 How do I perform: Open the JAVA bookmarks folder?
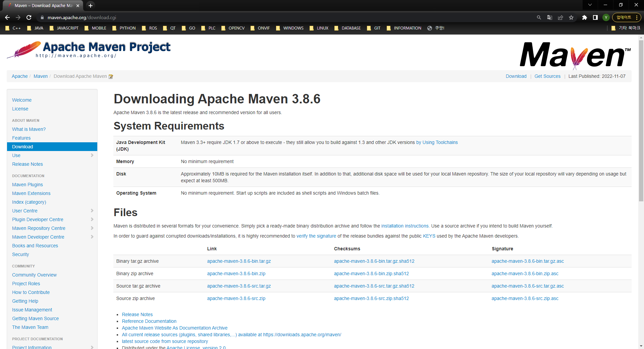click(x=35, y=28)
